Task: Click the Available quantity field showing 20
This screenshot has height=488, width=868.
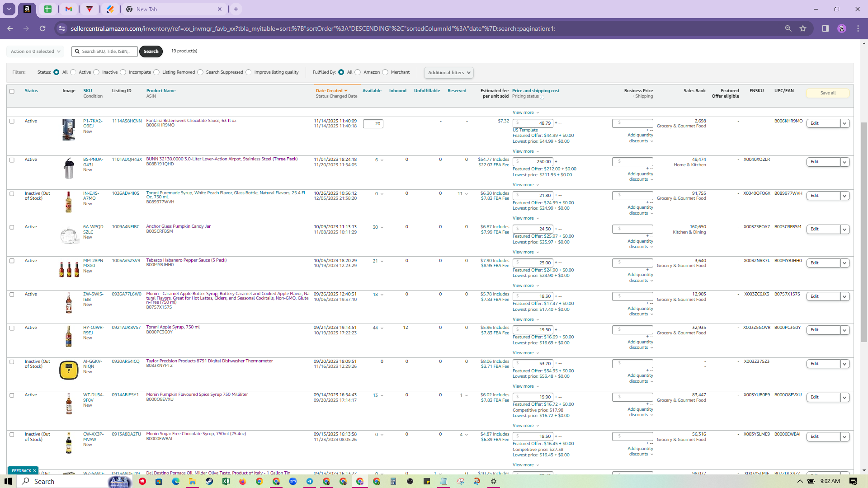Action: (x=373, y=124)
